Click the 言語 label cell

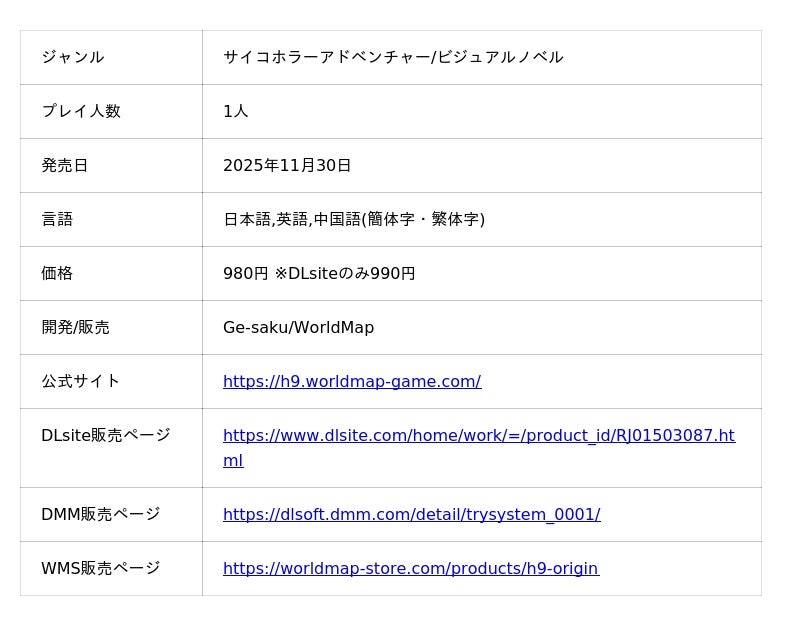[57, 219]
